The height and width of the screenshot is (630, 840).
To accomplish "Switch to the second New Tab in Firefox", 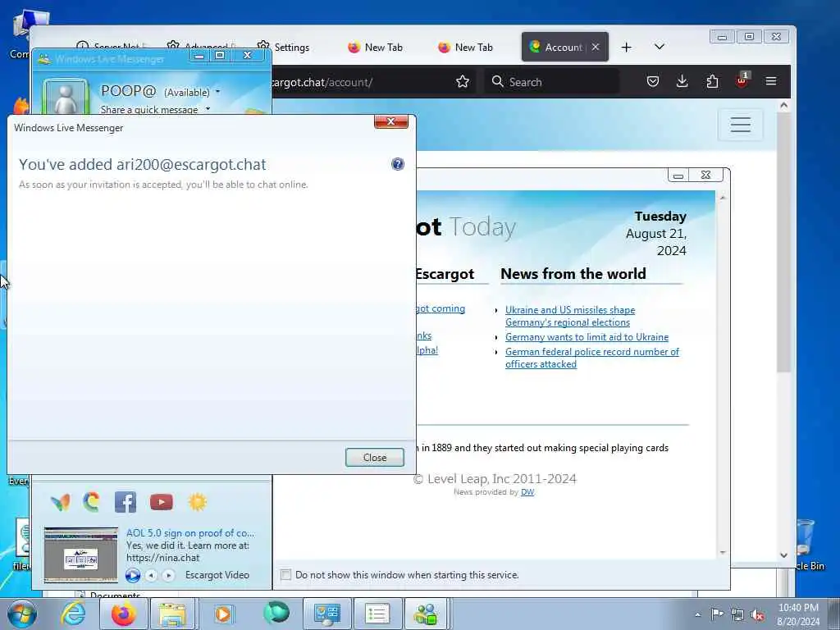I will pyautogui.click(x=465, y=47).
